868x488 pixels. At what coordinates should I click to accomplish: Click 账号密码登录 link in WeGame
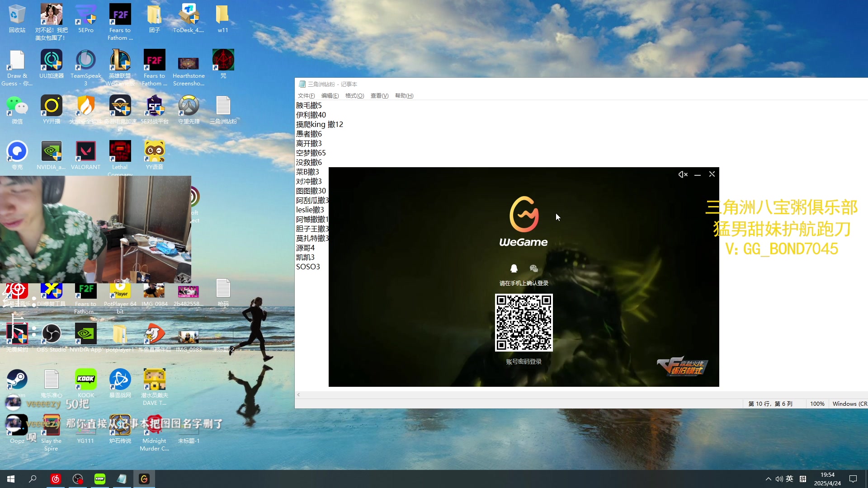coord(524,361)
